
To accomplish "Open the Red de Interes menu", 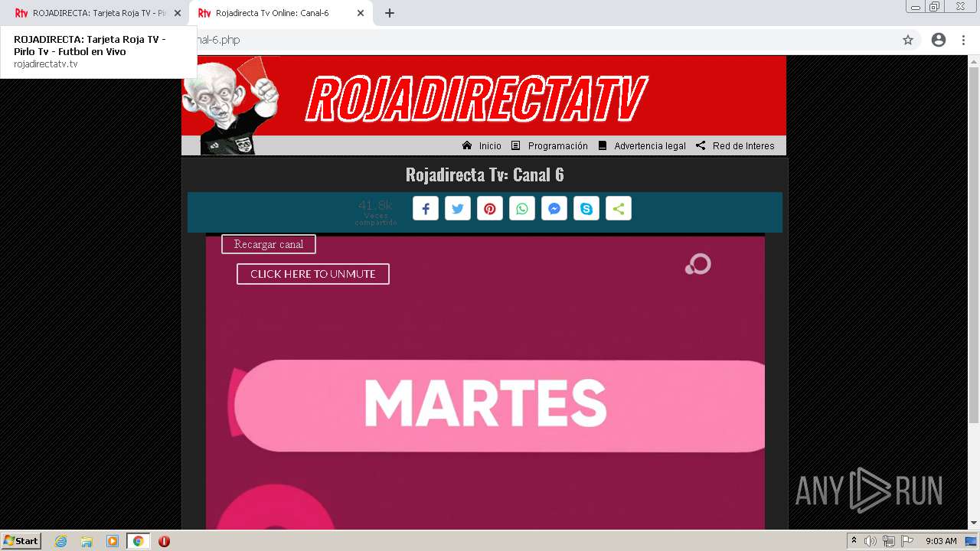I will [x=735, y=145].
